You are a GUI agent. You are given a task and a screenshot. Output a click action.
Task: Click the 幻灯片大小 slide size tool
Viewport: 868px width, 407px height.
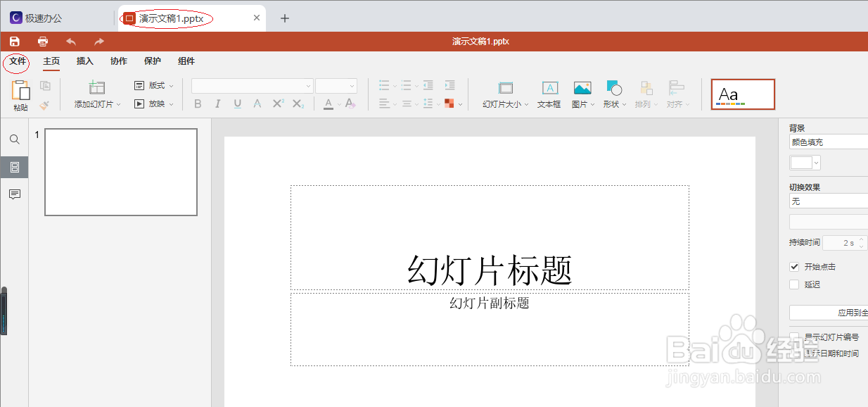(x=504, y=95)
